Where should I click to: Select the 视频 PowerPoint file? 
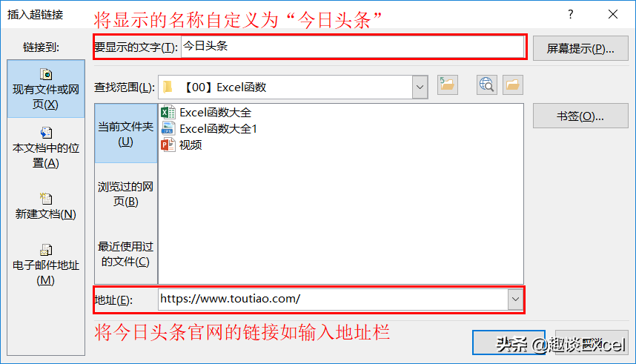(x=182, y=145)
